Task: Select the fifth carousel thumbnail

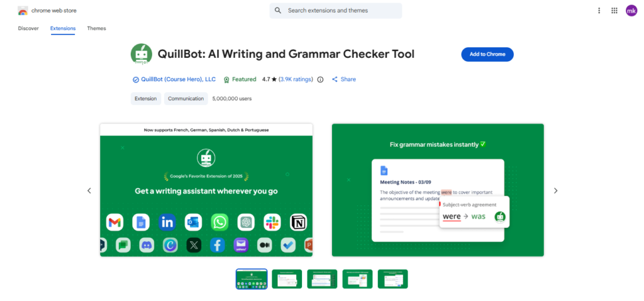Action: pos(392,279)
